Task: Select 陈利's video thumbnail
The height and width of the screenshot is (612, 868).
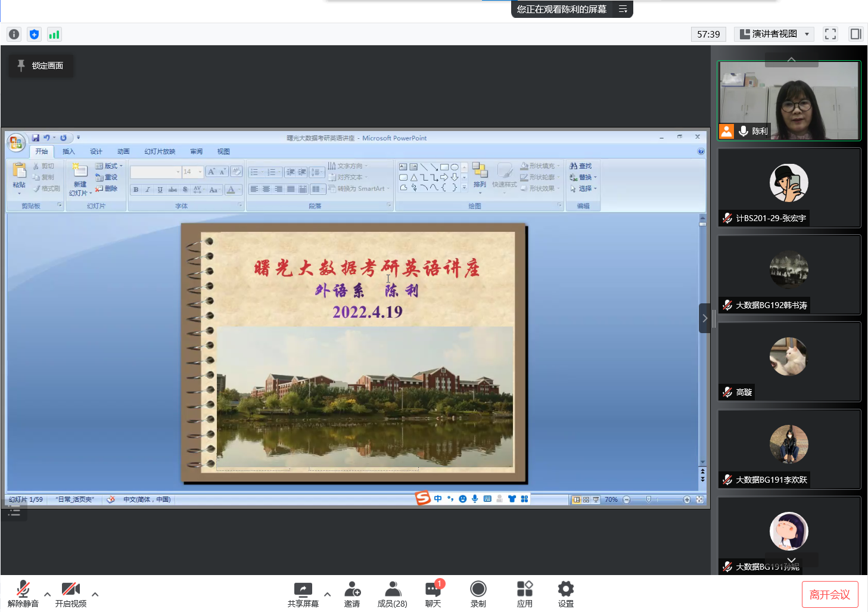Action: [x=789, y=101]
